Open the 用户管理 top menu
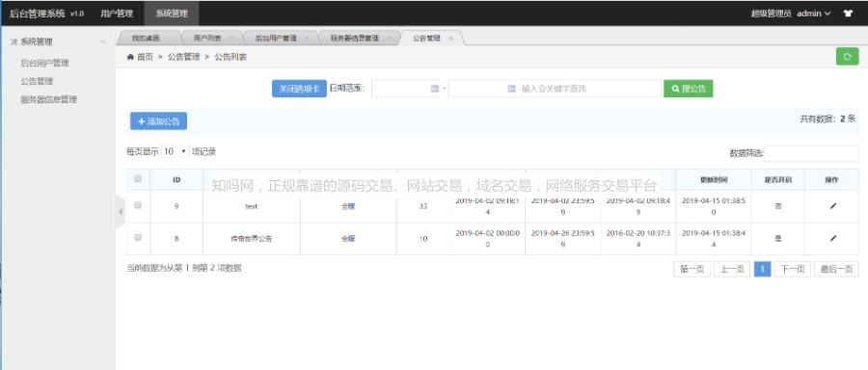Screen dimensions: 868x370 pos(117,13)
